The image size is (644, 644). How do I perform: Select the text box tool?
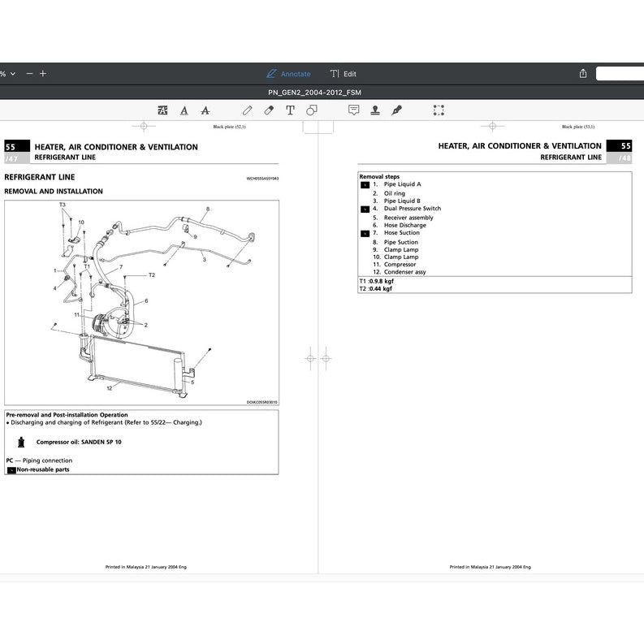(290, 110)
